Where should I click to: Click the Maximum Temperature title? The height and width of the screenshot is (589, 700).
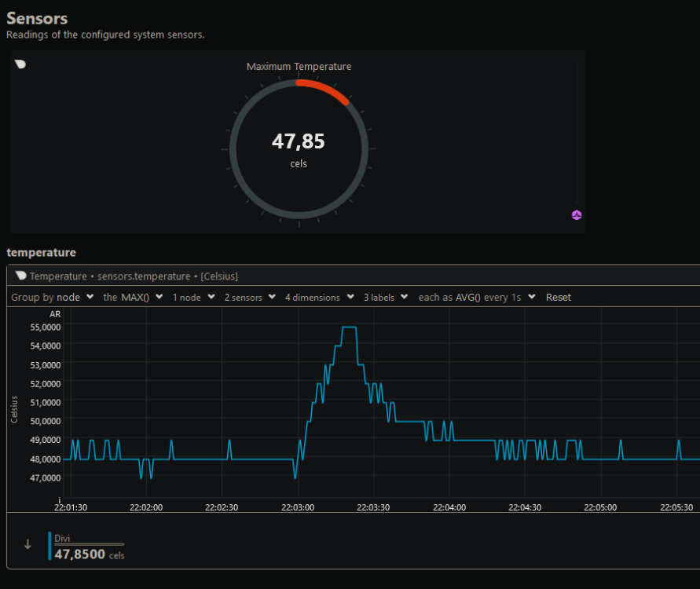coord(299,67)
